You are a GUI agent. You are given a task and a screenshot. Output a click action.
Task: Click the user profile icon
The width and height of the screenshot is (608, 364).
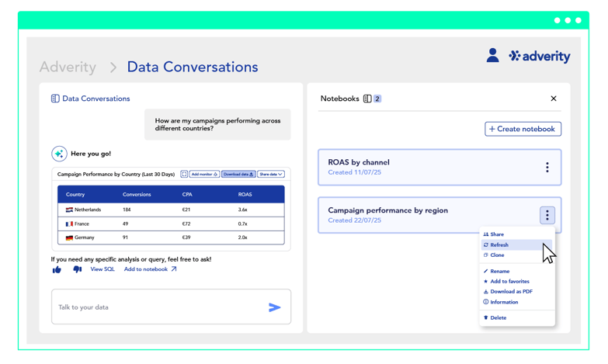point(492,55)
